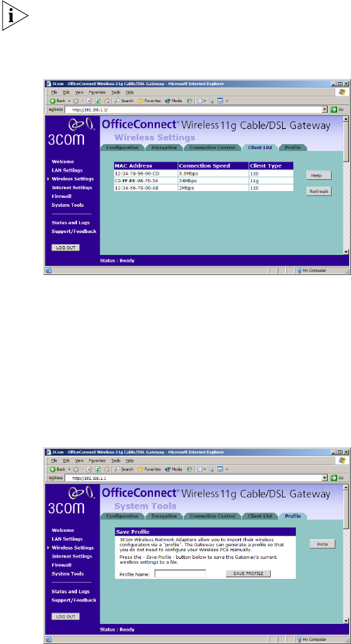Image resolution: width=351 pixels, height=644 pixels.
Task: Click MAC address C0-FF-EE-98-76-54 cell
Action: [146, 180]
